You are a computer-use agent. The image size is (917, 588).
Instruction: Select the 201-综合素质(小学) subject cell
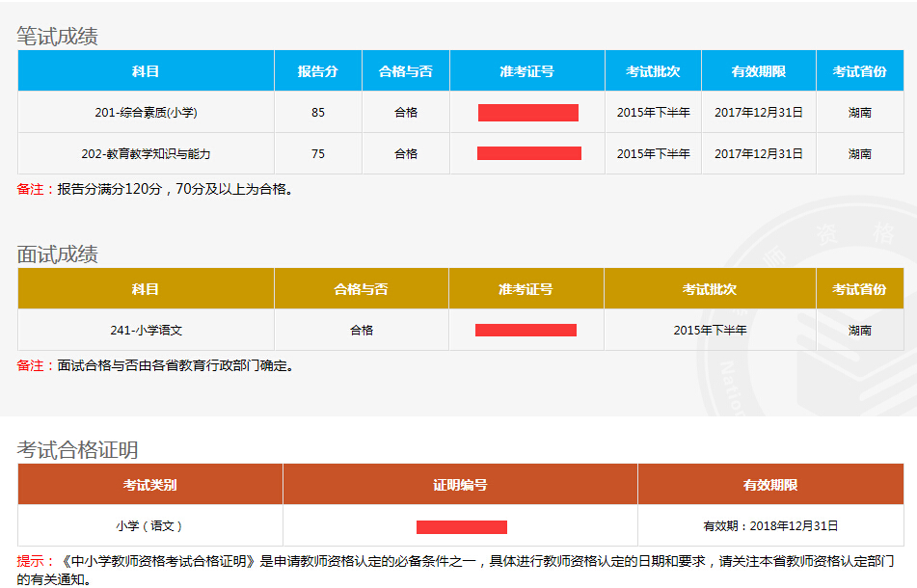[146, 113]
